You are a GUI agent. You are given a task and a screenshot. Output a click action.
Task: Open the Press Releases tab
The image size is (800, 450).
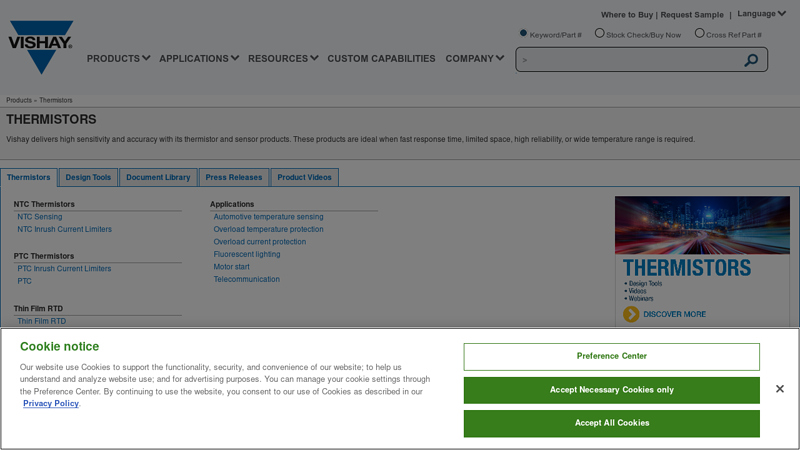pos(234,177)
